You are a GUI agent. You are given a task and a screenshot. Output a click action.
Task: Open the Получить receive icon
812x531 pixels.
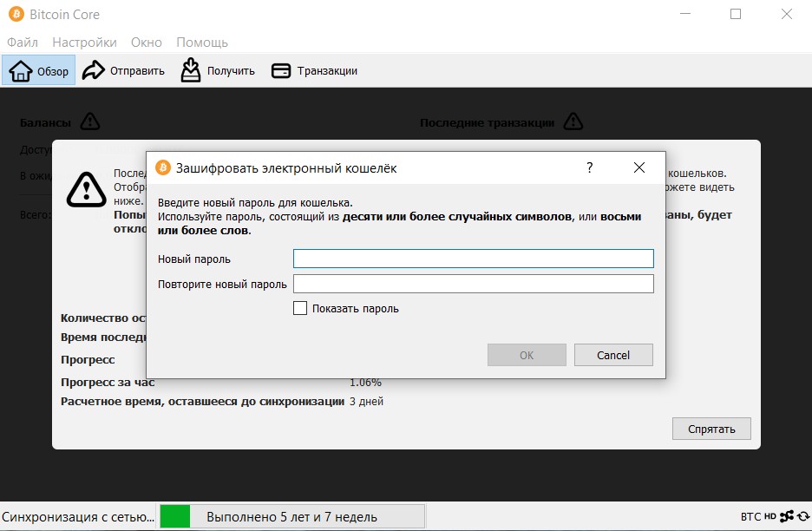[x=190, y=69]
